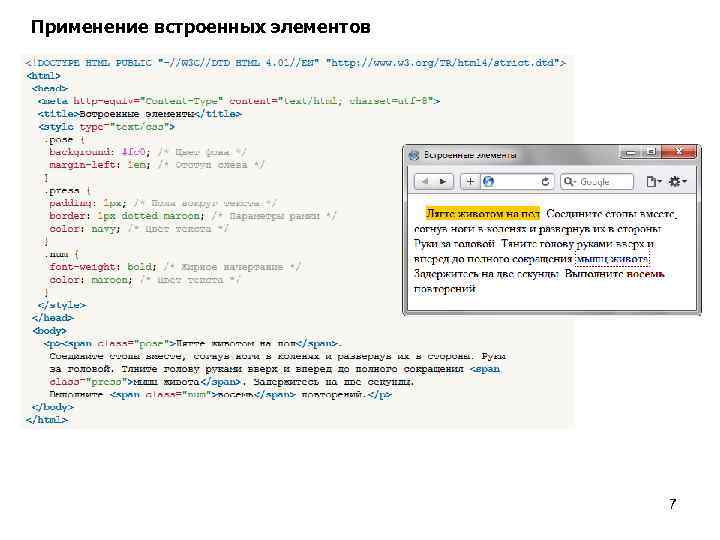Click the '<span class="pose">' code line
The width and height of the screenshot is (720, 540).
pyautogui.click(x=193, y=343)
